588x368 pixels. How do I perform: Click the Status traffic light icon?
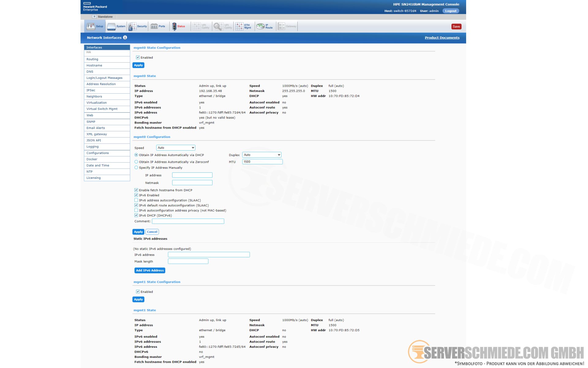174,26
